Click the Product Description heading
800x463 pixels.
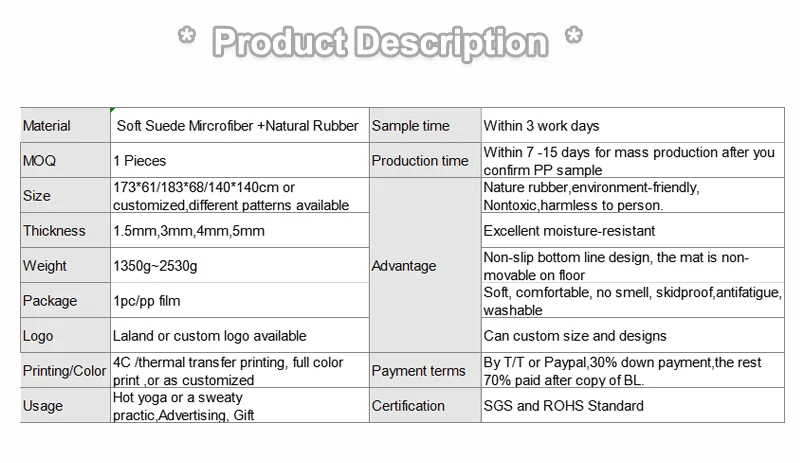379,44
